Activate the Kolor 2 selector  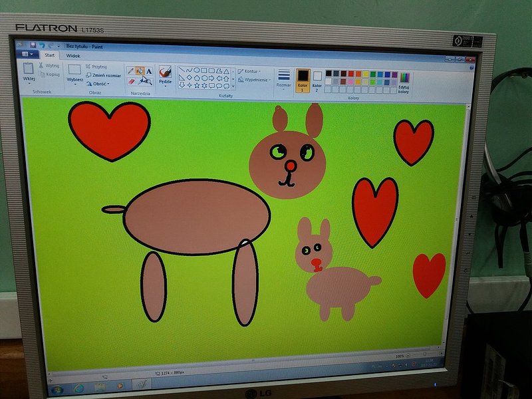tap(317, 80)
